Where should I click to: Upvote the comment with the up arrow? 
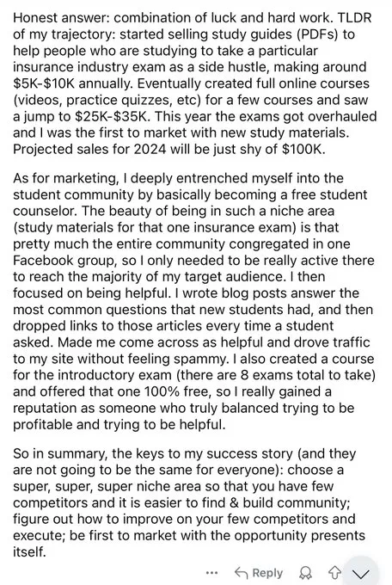[x=334, y=573]
